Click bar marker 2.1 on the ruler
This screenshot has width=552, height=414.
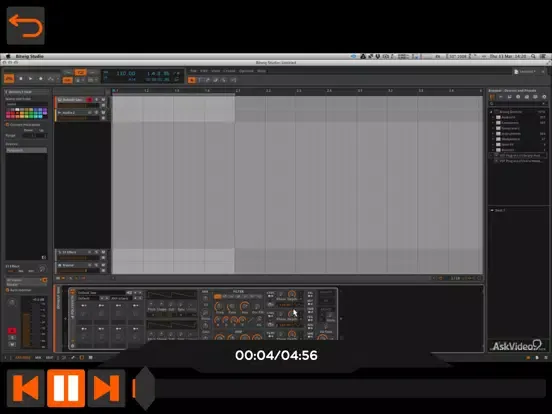point(238,91)
